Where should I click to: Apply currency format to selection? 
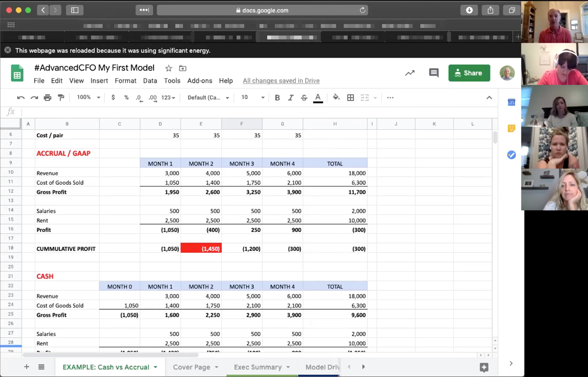(x=113, y=97)
